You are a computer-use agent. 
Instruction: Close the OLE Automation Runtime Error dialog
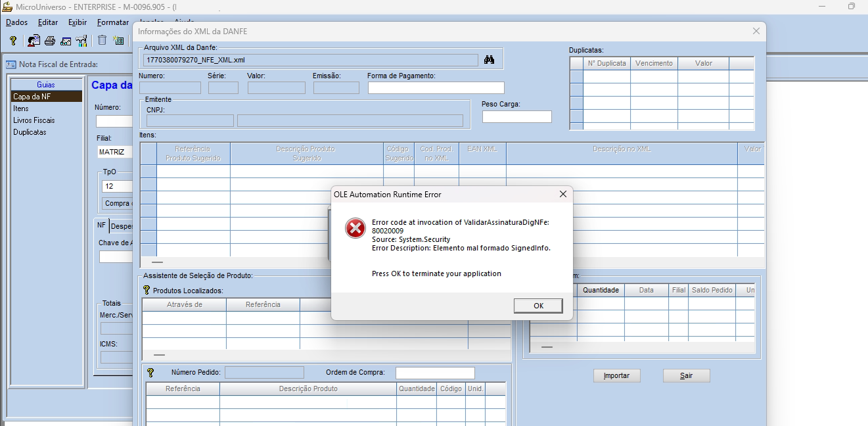click(x=562, y=194)
